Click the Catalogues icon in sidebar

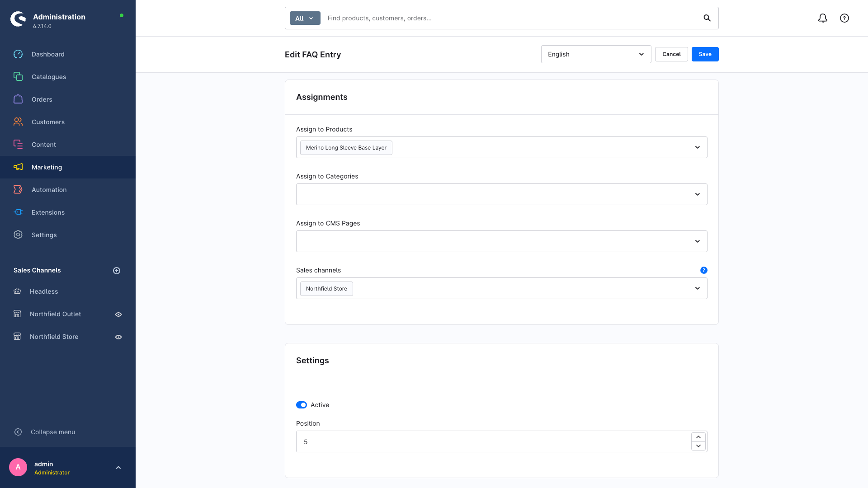18,77
